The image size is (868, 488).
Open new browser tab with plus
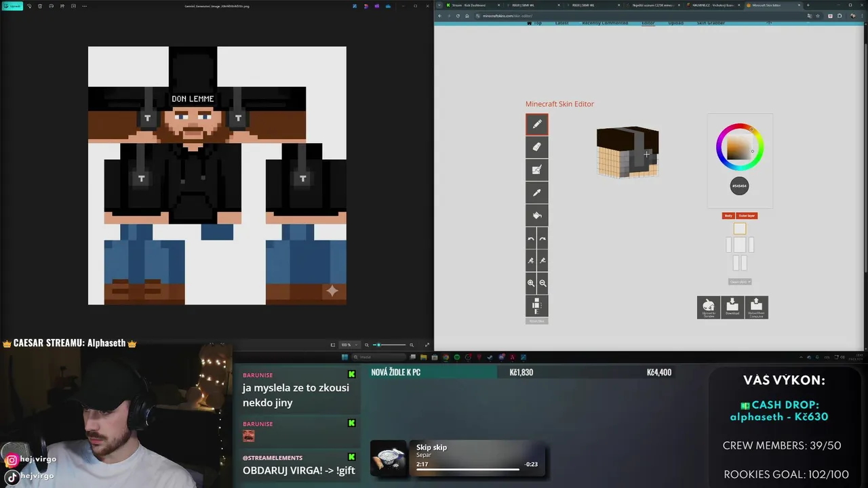(808, 5)
